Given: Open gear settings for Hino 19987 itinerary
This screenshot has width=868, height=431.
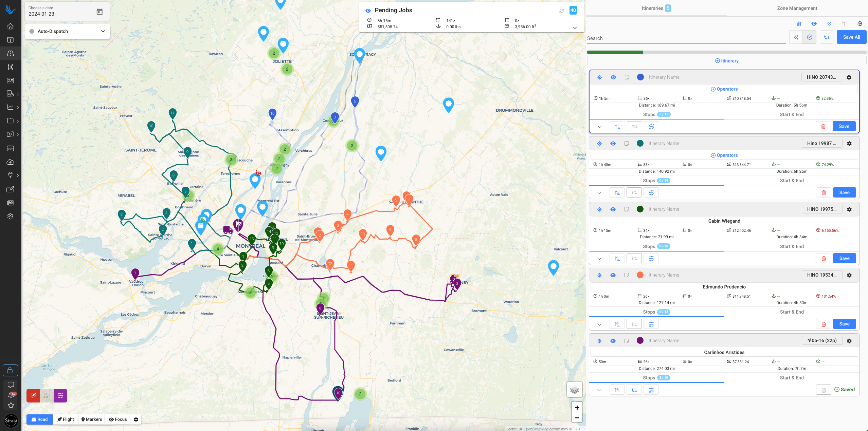Looking at the screenshot, I should (x=849, y=143).
